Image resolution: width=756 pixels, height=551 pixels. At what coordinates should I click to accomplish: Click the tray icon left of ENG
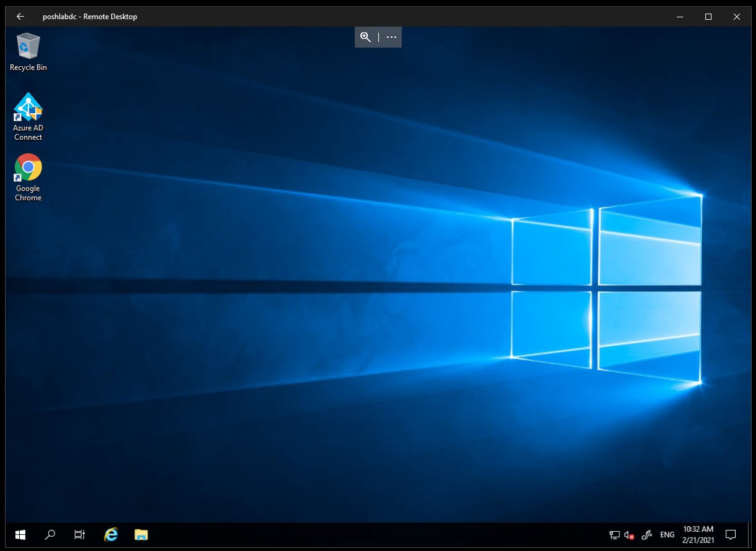647,535
